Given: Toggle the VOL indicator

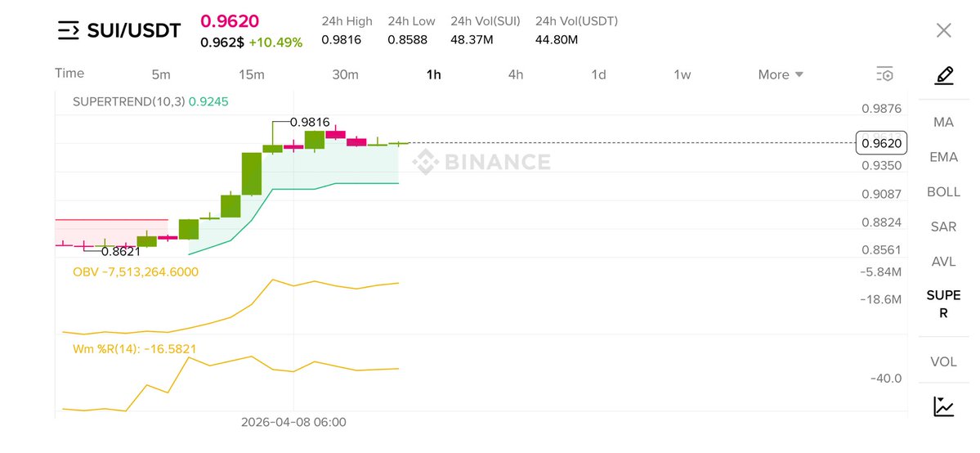Looking at the screenshot, I should coord(944,361).
